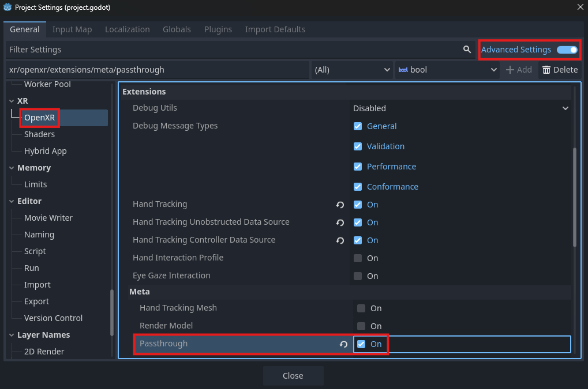Select Movie Writer under Editor

tap(48, 218)
